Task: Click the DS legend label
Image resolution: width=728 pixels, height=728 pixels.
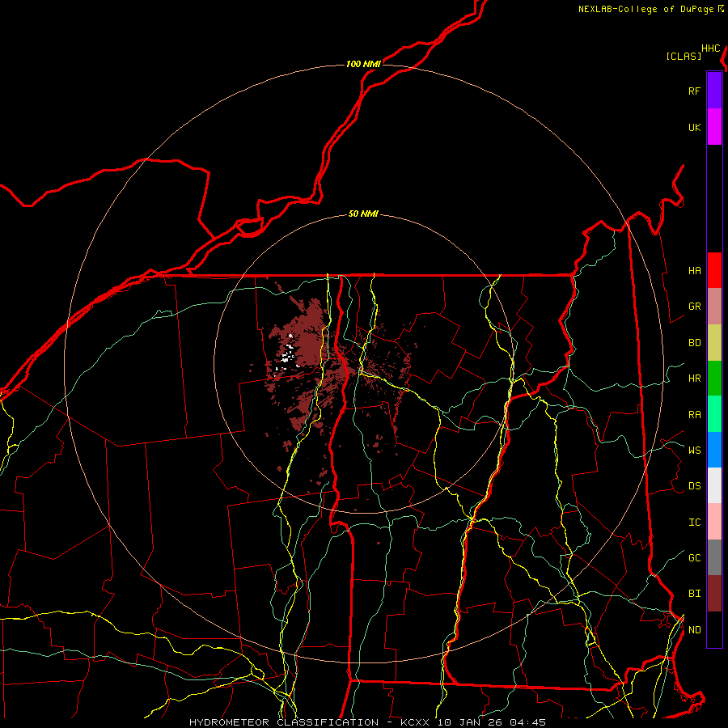Action: coord(694,486)
